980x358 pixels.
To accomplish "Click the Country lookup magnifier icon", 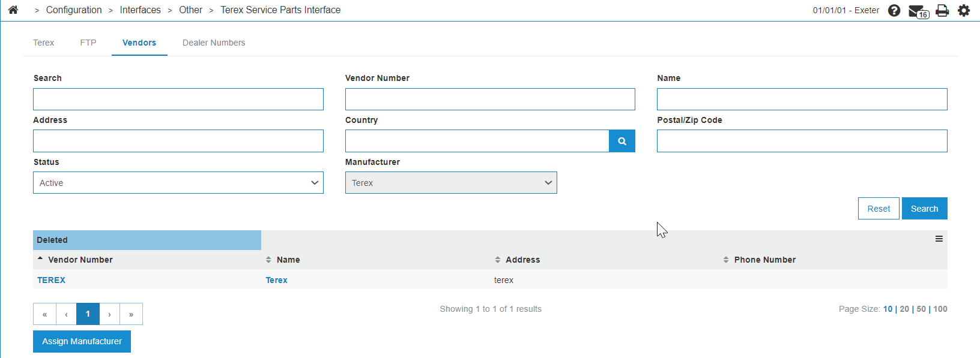I will click(x=622, y=141).
